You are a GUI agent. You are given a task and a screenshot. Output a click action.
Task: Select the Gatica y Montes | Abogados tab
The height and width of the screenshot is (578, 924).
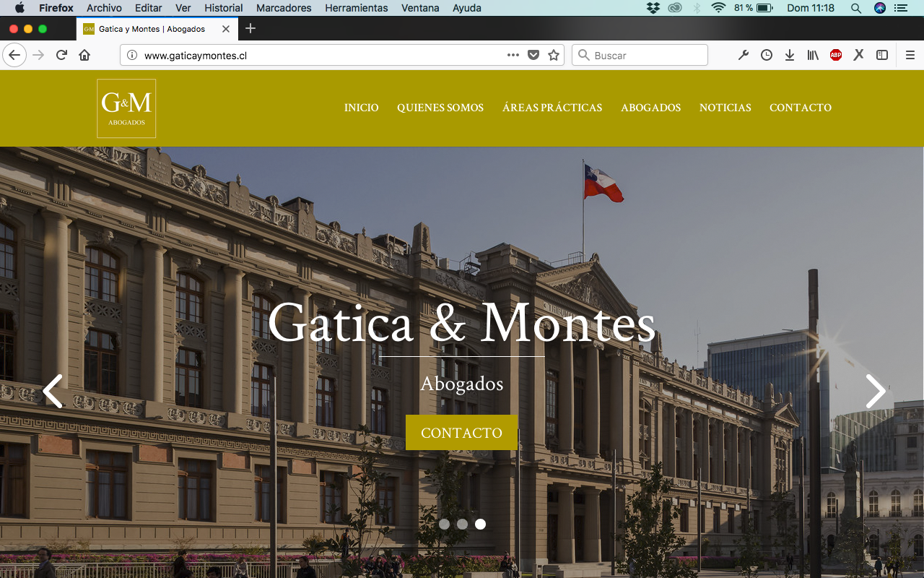[x=157, y=29]
